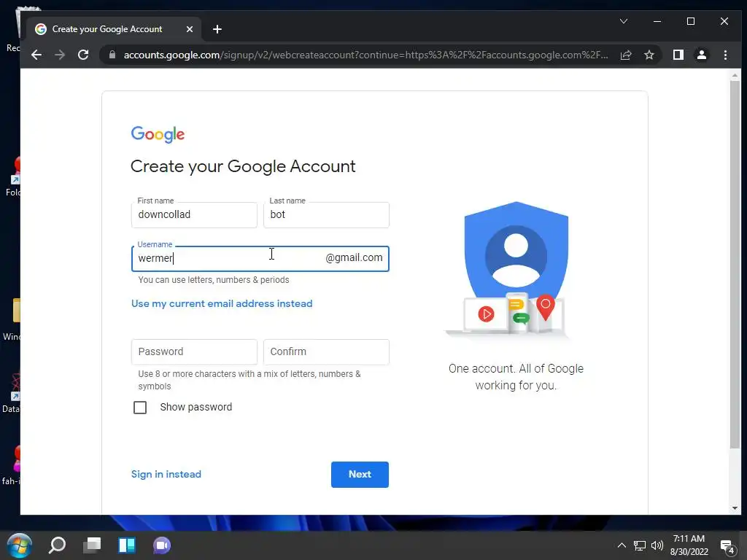Click the scrollbar up arrow
Viewport: 747px width, 560px height.
coord(735,75)
